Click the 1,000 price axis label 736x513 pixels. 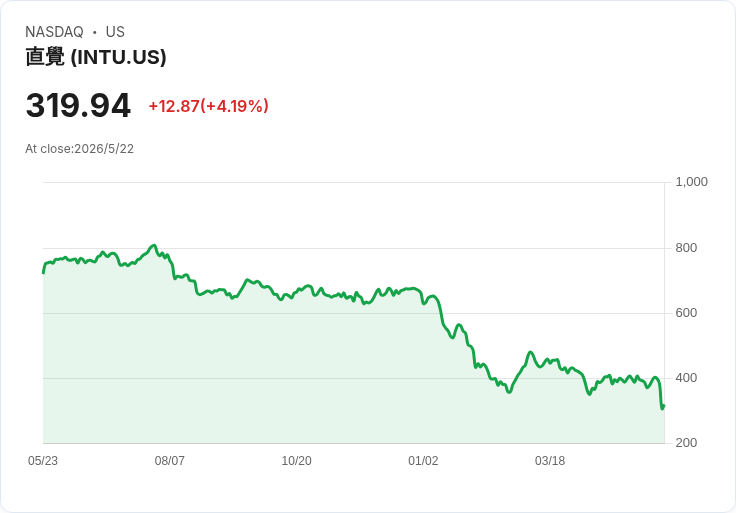691,182
